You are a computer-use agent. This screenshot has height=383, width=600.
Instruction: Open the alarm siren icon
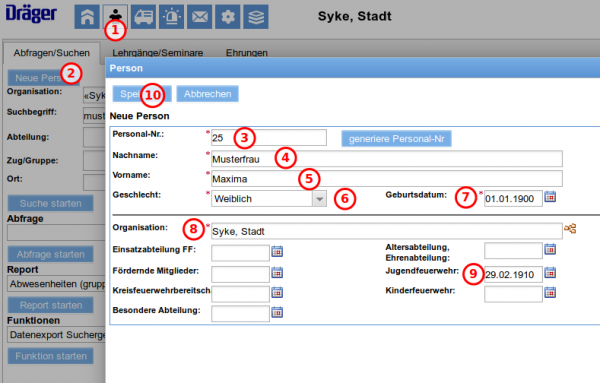pos(171,17)
